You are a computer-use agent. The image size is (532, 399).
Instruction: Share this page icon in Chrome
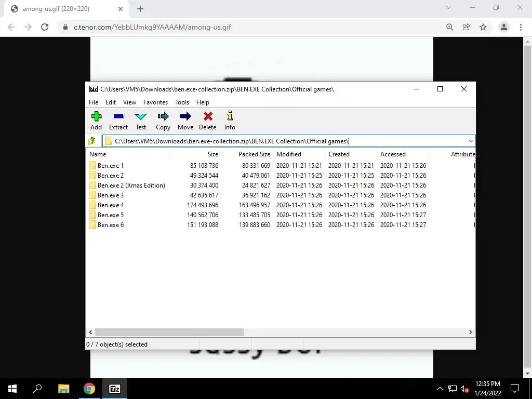point(467,27)
